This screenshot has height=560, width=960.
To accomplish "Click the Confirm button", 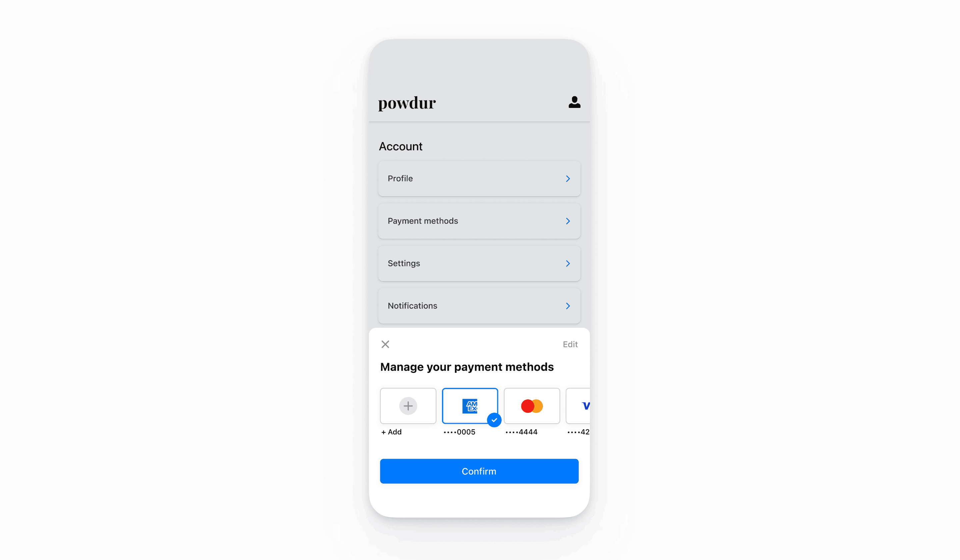I will point(479,471).
